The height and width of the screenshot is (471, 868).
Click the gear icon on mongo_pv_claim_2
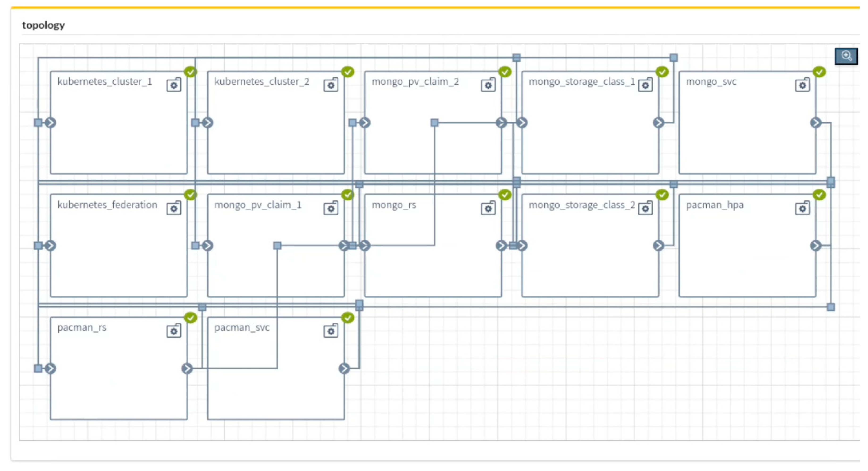[488, 85]
